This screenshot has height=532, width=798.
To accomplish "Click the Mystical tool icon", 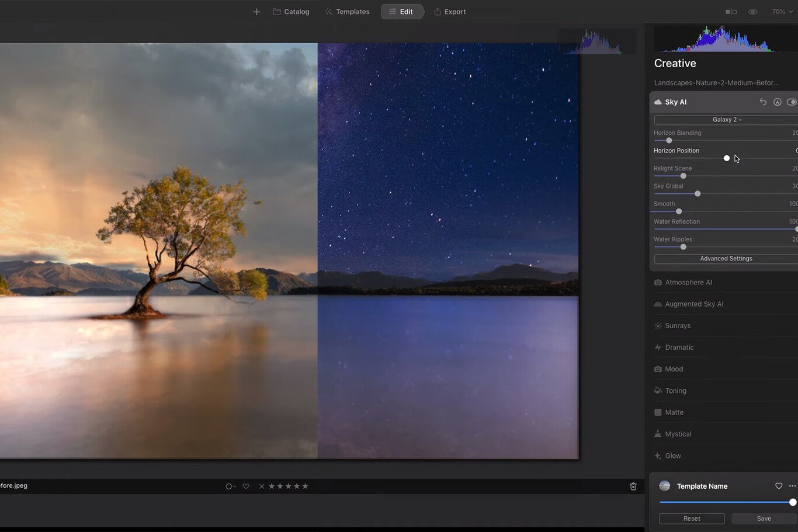I will 658,434.
